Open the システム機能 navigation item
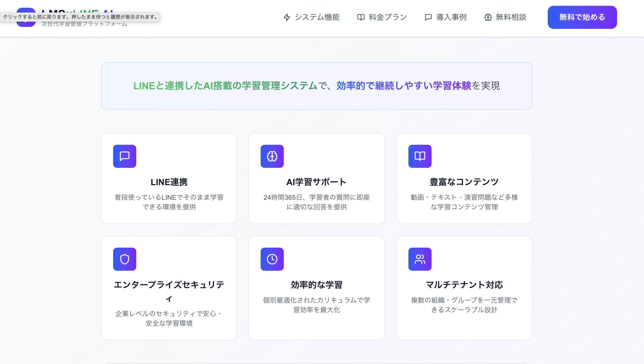Image resolution: width=644 pixels, height=364 pixels. 317,17
